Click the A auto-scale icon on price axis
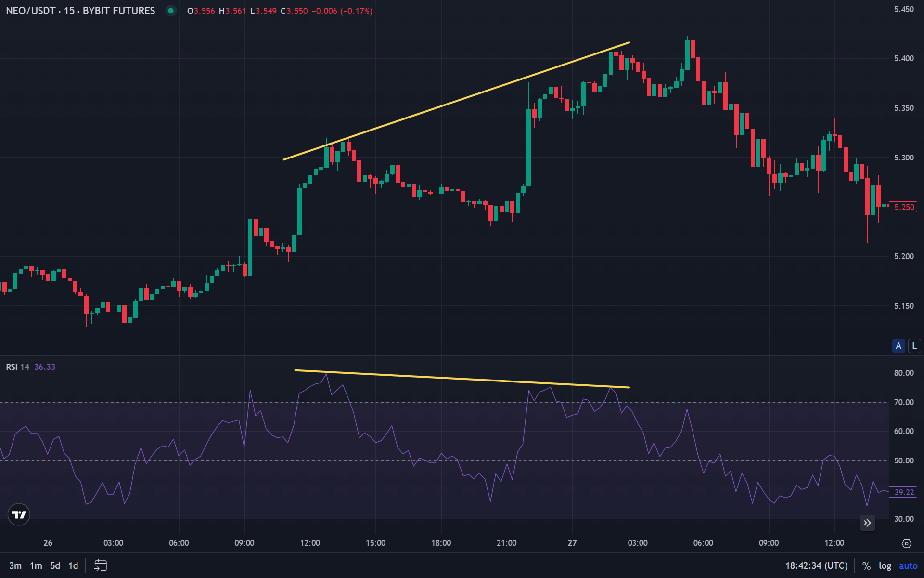 coord(898,345)
